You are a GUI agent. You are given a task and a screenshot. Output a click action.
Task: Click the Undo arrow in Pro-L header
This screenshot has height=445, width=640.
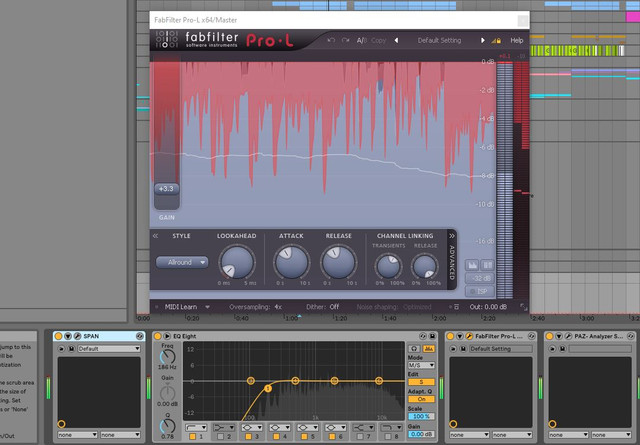[331, 40]
